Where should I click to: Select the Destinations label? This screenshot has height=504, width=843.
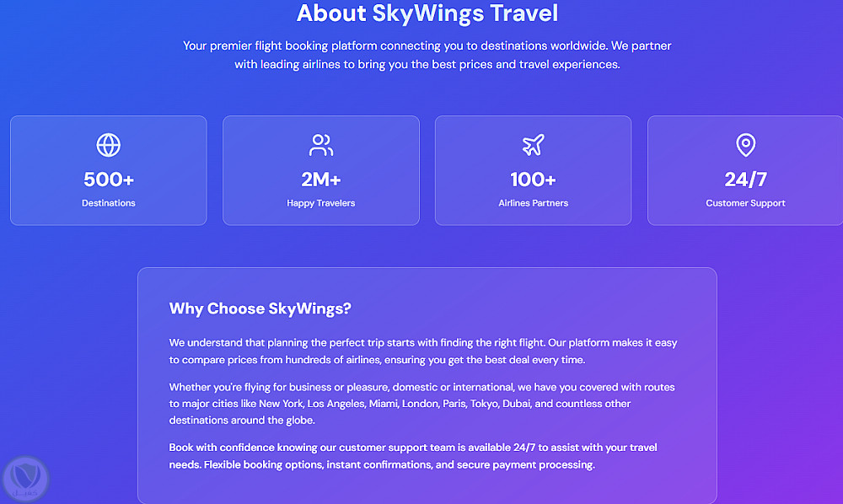pyautogui.click(x=109, y=203)
